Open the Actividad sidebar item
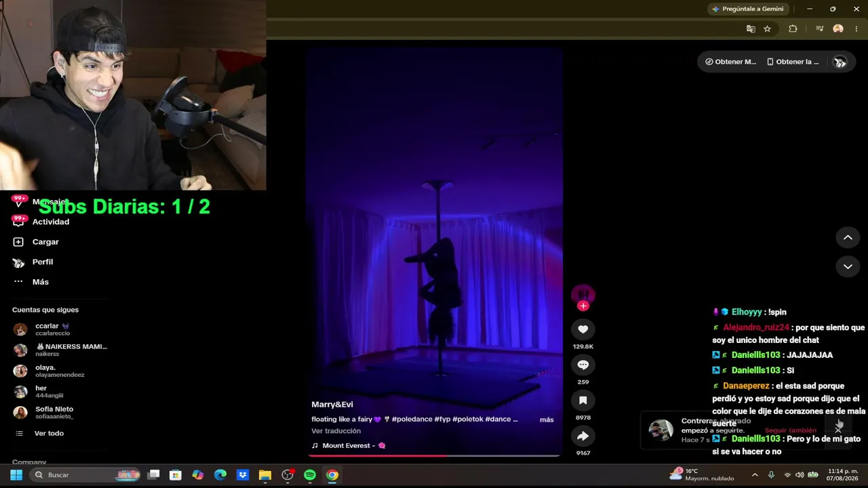 (x=51, y=222)
